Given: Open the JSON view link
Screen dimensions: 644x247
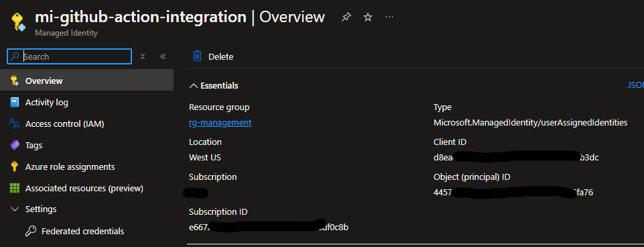Looking at the screenshot, I should pos(635,85).
